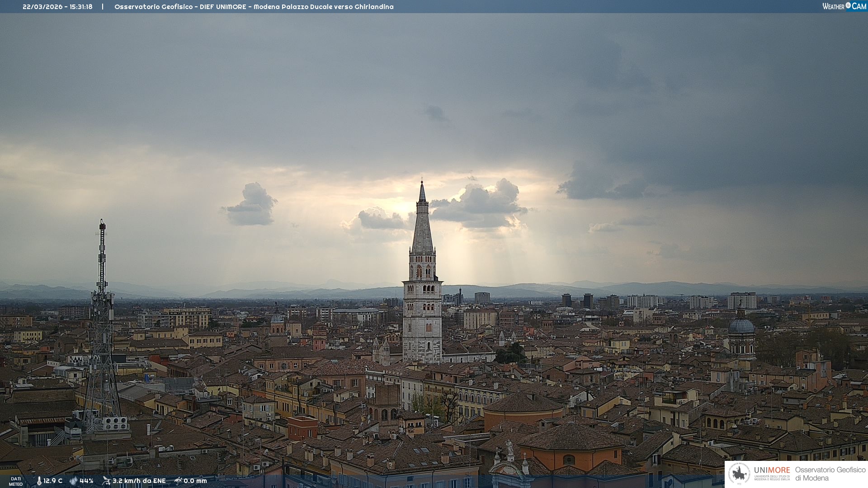Click the 0.0 mm rainfall value

195,481
